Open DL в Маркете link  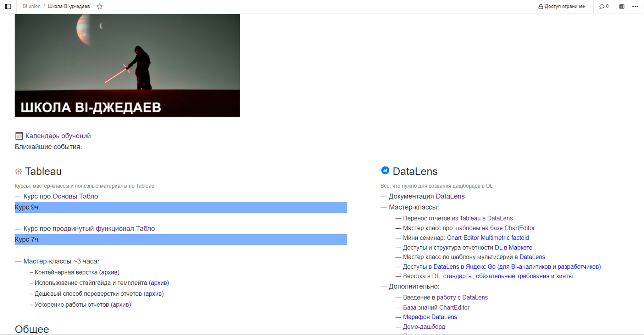(514, 248)
